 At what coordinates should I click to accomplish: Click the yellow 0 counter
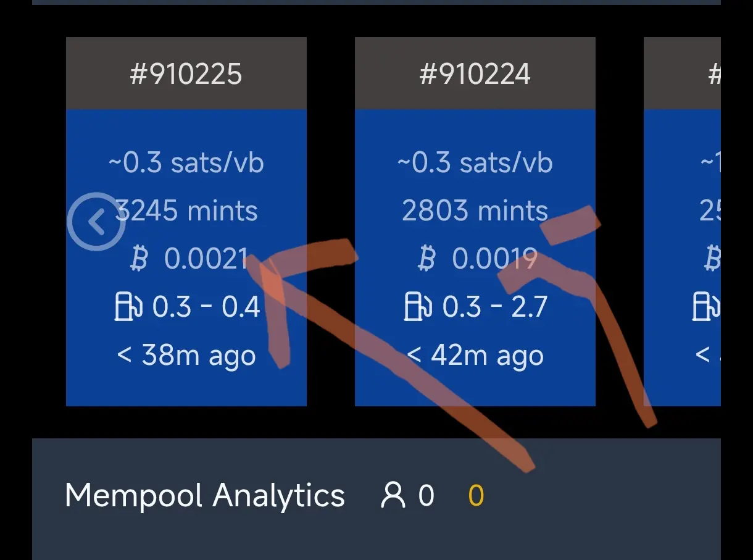(x=476, y=496)
